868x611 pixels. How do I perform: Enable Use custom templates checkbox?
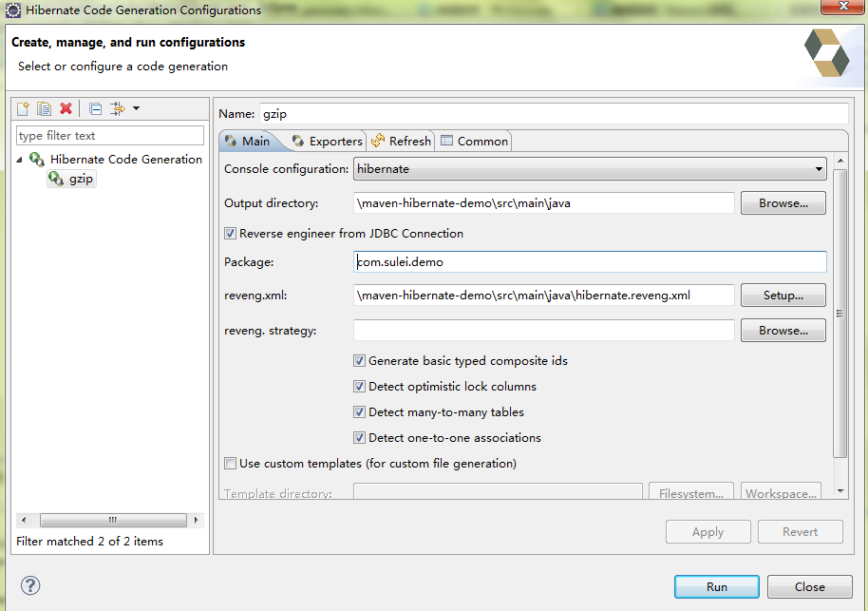pyautogui.click(x=230, y=463)
